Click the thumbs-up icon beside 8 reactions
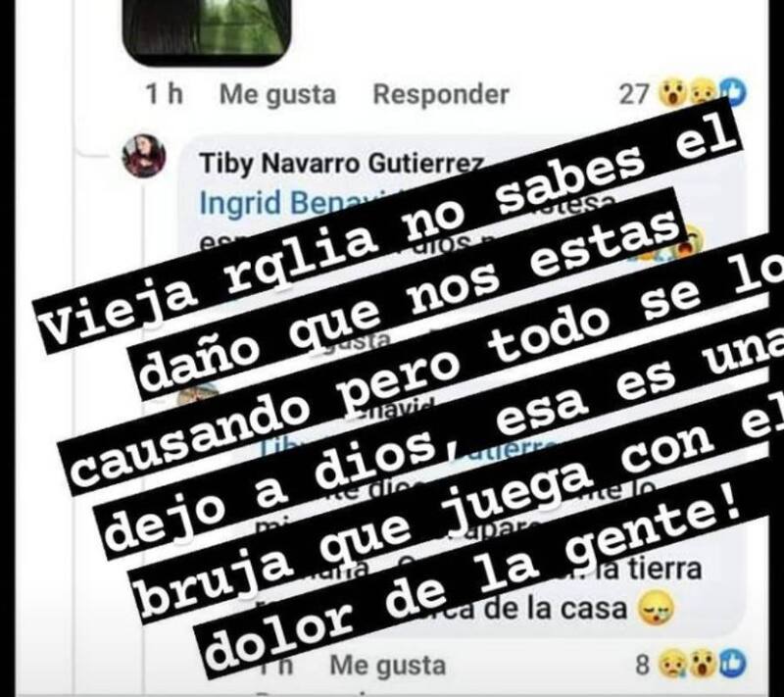 (732, 664)
